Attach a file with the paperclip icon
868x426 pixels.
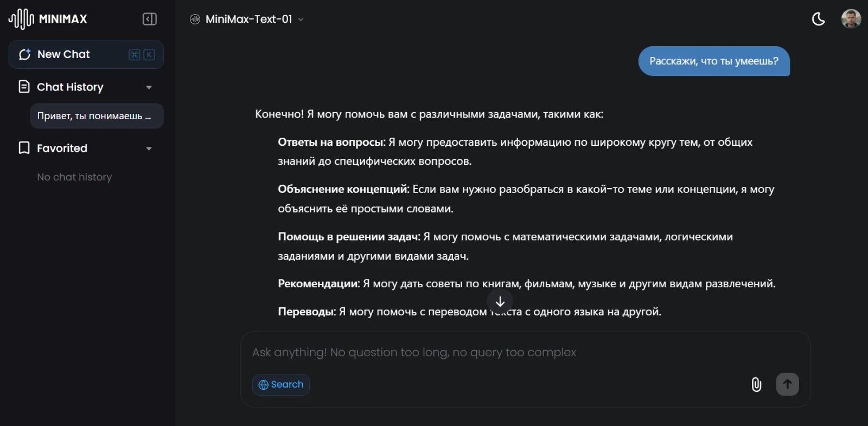[x=756, y=384]
